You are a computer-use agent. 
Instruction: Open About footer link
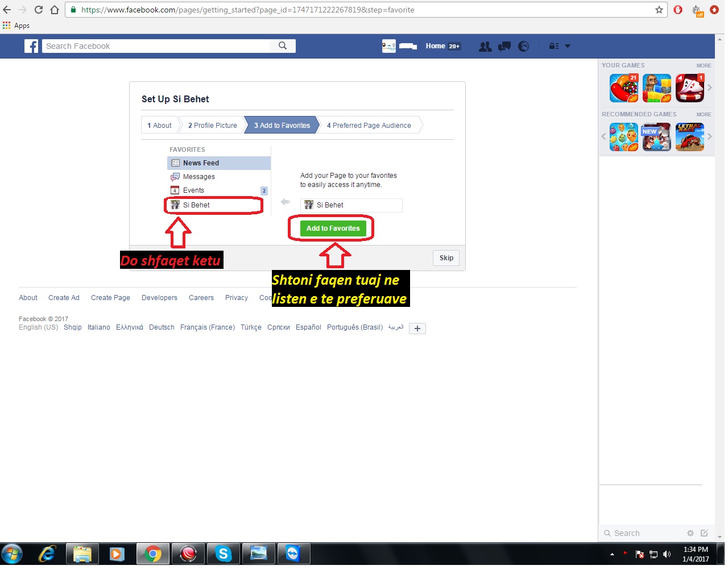(x=28, y=298)
